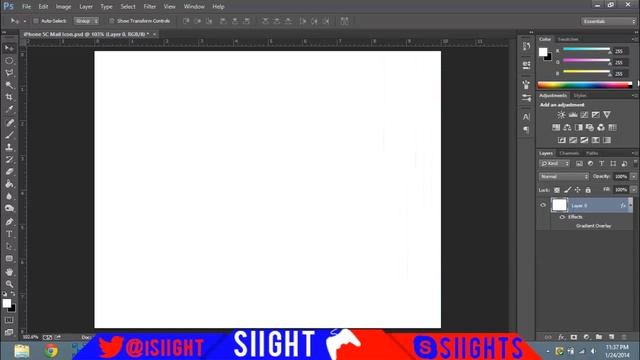
Task: Click the color spectrum ramp
Action: [585, 85]
